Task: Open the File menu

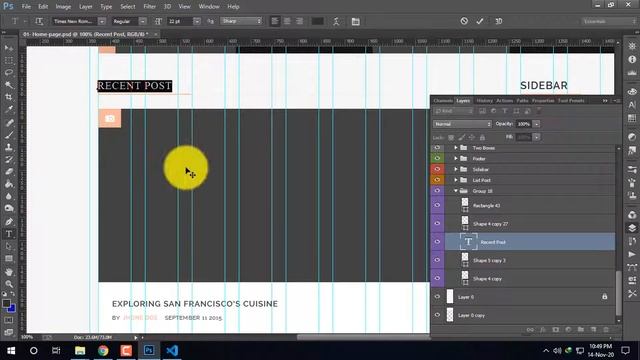Action: coord(26,7)
